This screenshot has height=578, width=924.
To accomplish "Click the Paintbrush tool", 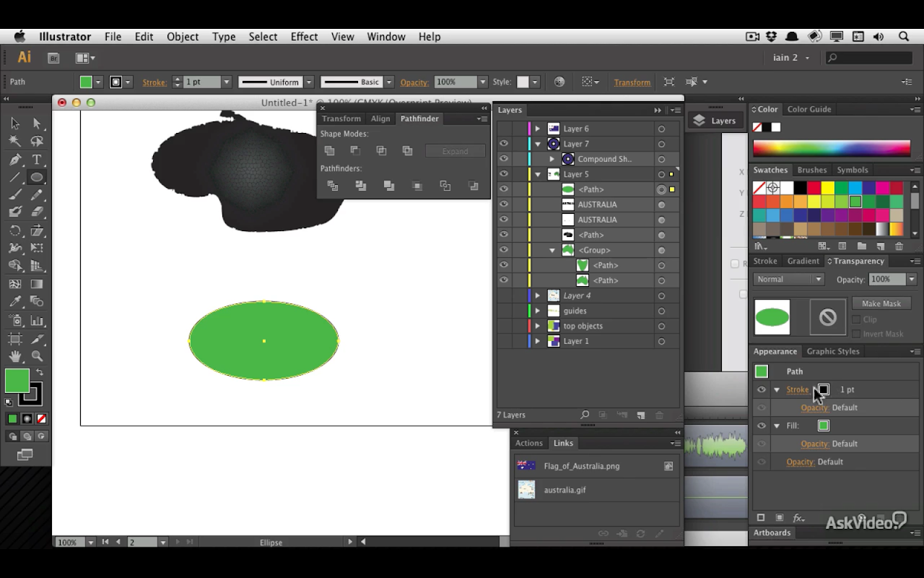I will click(14, 195).
